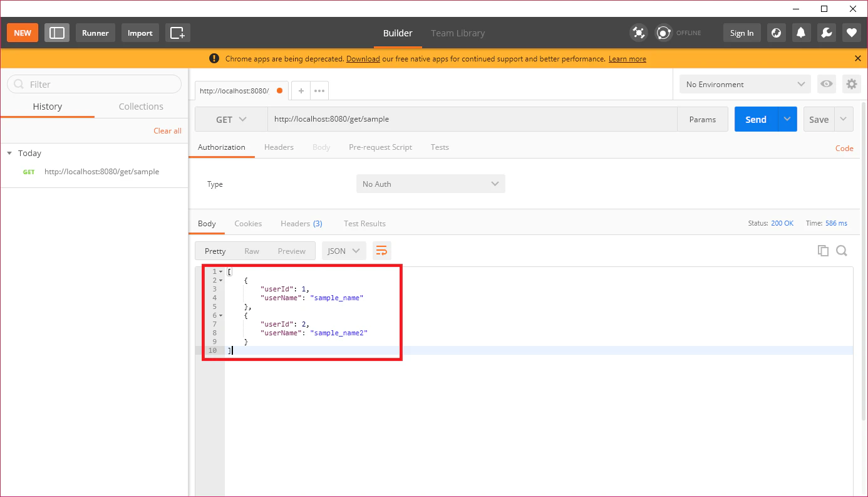Search within the response body
The image size is (868, 497).
(x=842, y=251)
